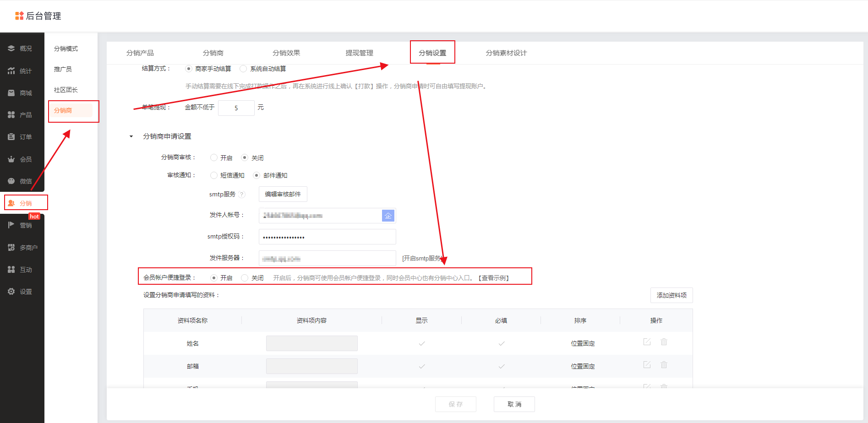
Task: Switch to the 分销商 tab
Action: [x=213, y=53]
